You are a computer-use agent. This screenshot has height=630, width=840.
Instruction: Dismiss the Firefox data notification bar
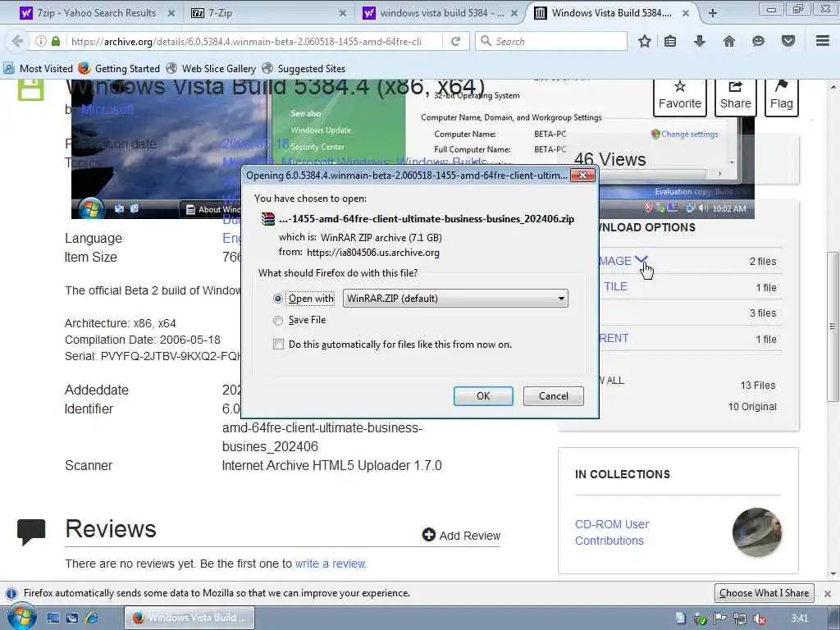[828, 594]
